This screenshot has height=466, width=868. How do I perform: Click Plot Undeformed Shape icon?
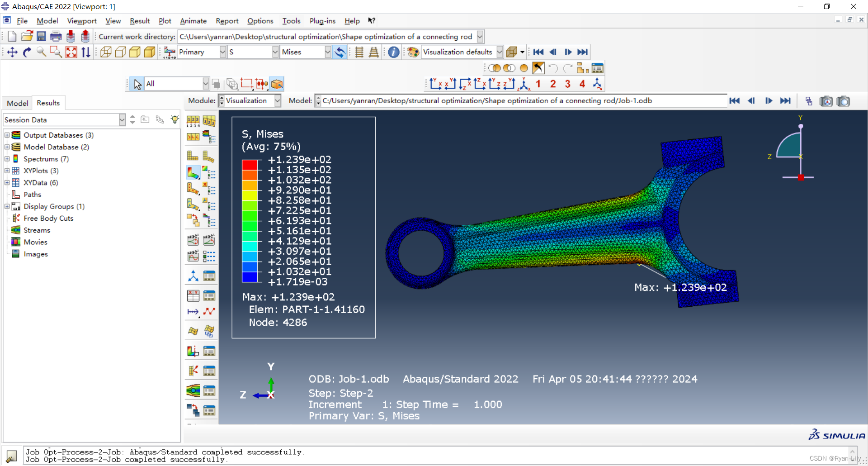193,156
